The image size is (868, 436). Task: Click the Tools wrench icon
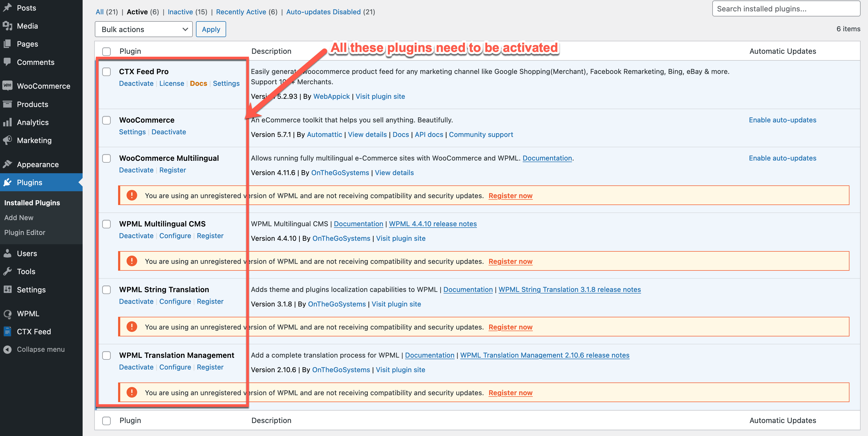coord(7,271)
